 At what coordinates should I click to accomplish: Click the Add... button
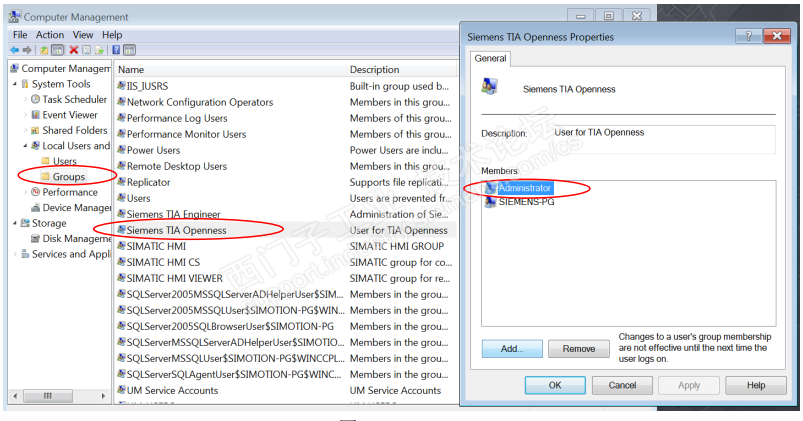pos(512,349)
